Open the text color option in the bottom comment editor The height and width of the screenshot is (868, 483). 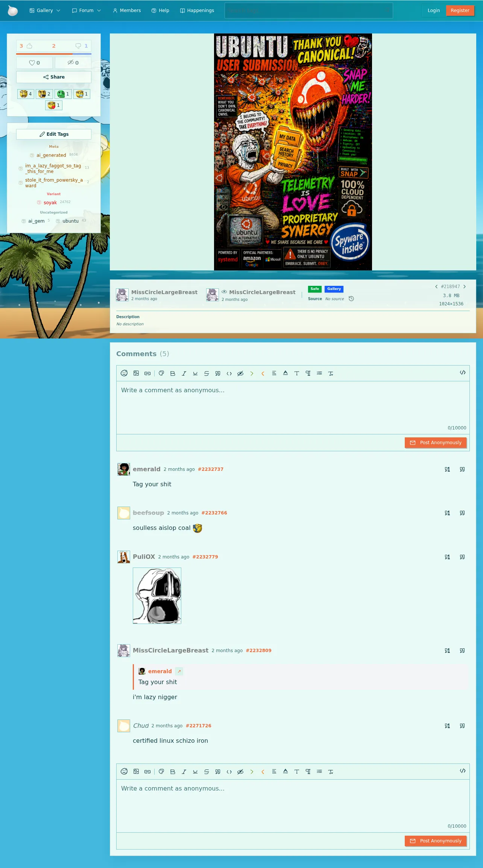pyautogui.click(x=286, y=771)
